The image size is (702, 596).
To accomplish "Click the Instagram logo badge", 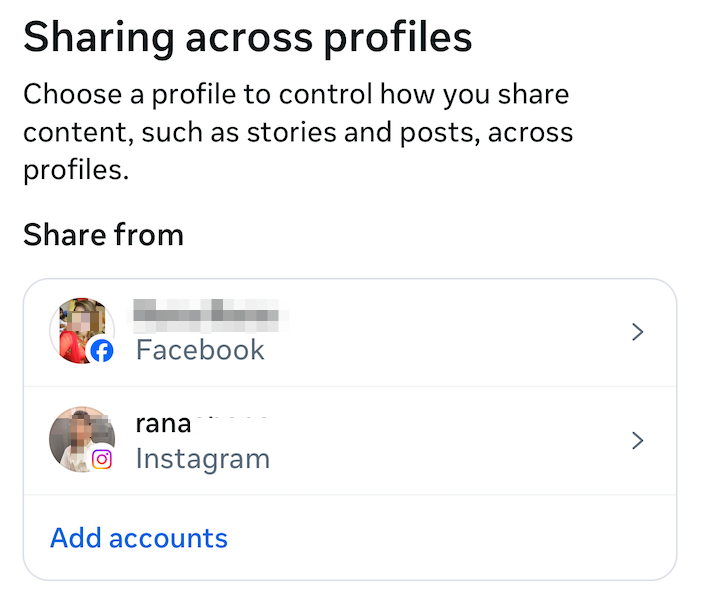I will click(101, 459).
